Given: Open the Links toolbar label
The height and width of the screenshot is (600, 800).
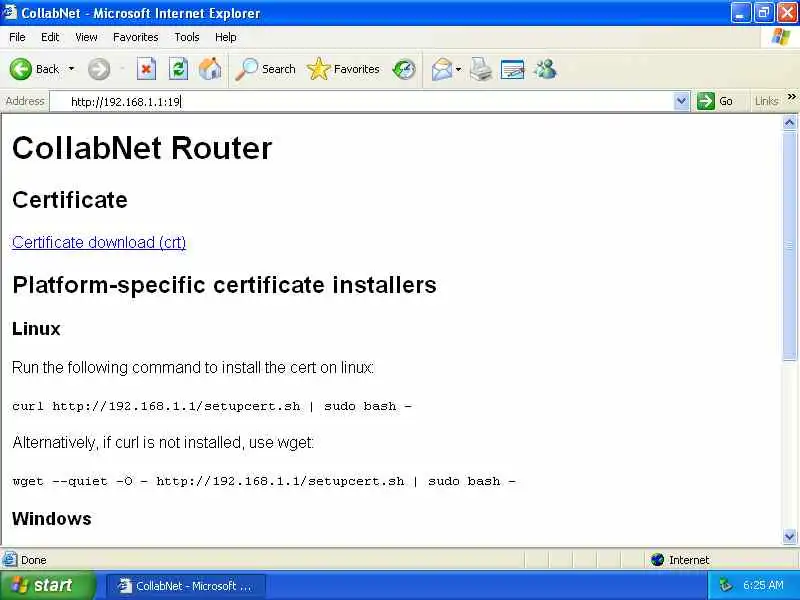Looking at the screenshot, I should coord(766,101).
